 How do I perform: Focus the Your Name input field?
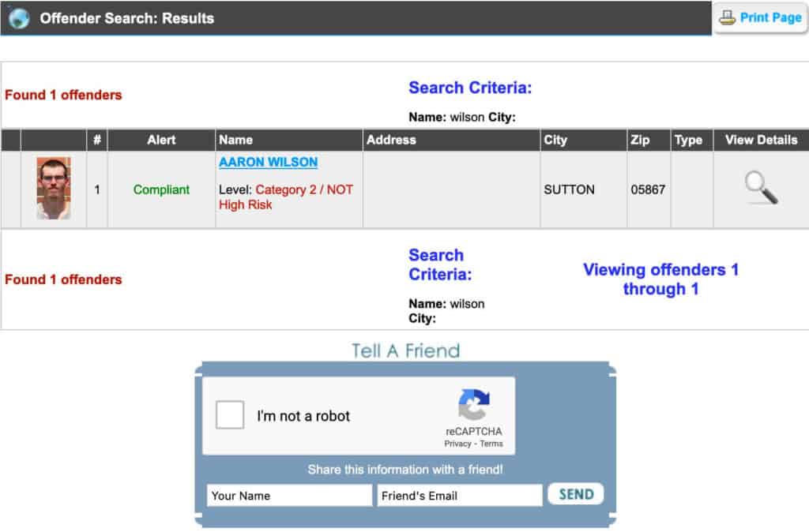tap(288, 496)
